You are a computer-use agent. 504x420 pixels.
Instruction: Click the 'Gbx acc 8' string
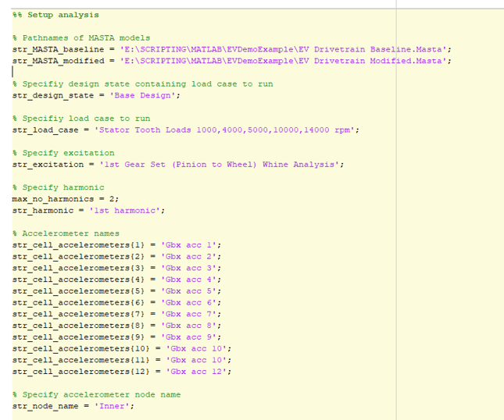click(x=188, y=326)
